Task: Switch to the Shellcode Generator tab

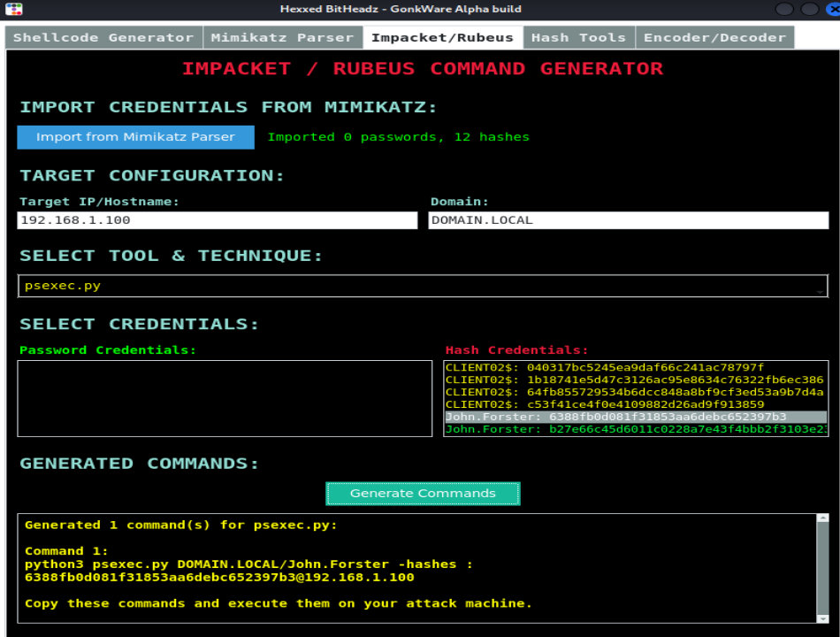Action: tap(103, 37)
